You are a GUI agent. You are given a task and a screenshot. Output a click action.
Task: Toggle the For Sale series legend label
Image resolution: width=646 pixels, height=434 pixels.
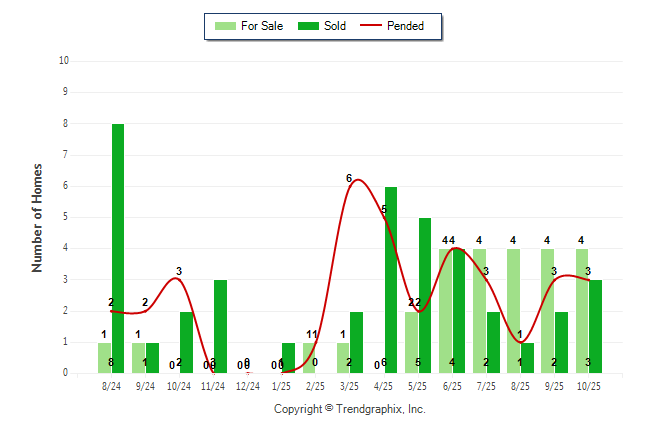(x=264, y=26)
